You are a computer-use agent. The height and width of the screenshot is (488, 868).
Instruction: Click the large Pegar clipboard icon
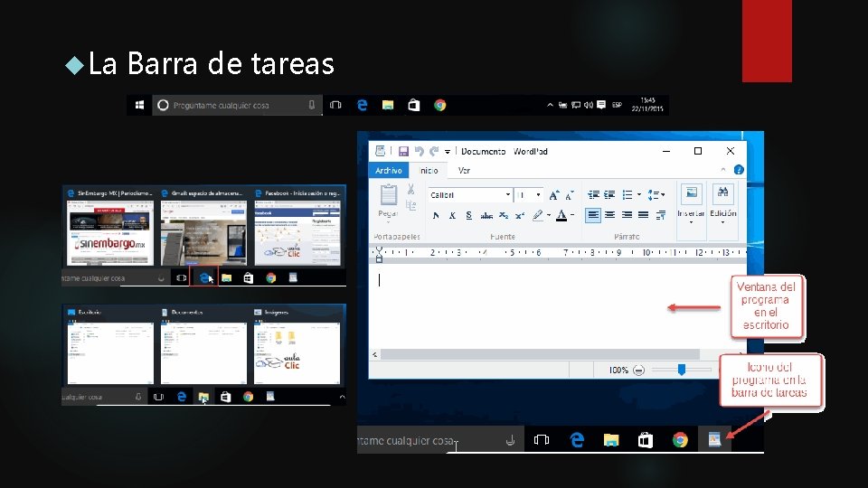[x=388, y=195]
